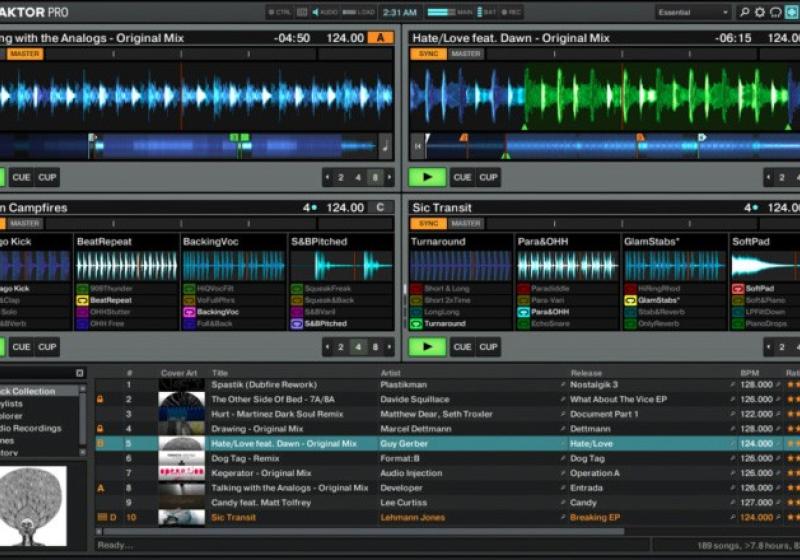This screenshot has height=560, width=800.
Task: Click the right arrow beside loop size 8
Action: 389,178
